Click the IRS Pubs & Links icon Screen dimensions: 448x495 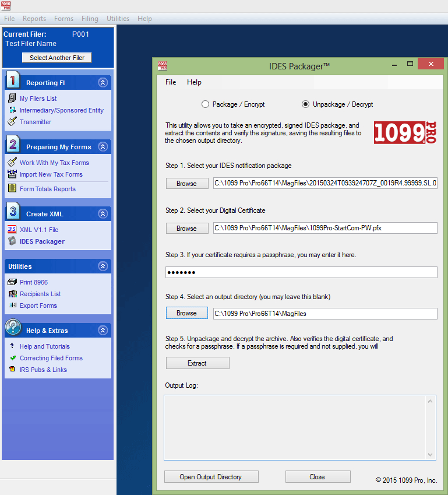click(12, 369)
